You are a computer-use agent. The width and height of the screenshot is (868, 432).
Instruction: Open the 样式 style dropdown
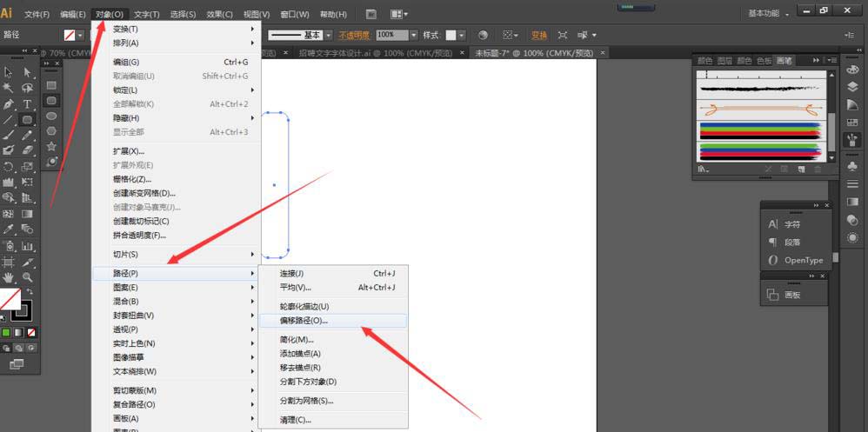click(462, 35)
